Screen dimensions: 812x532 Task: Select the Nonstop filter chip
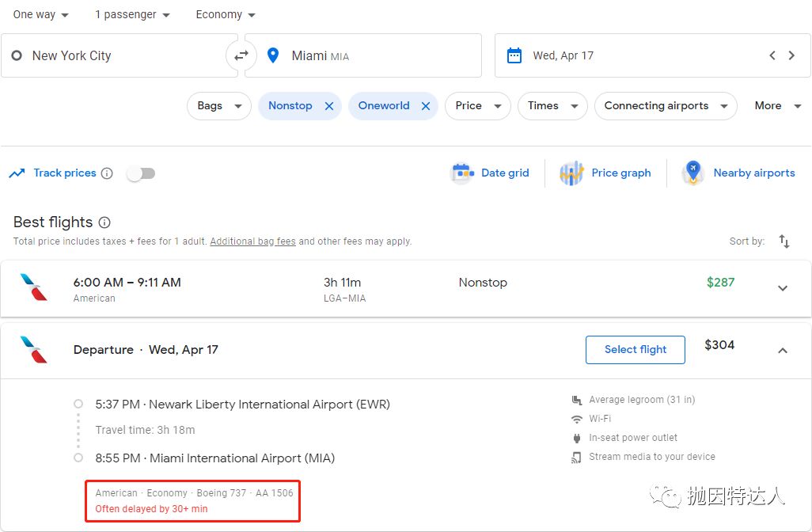pyautogui.click(x=290, y=105)
